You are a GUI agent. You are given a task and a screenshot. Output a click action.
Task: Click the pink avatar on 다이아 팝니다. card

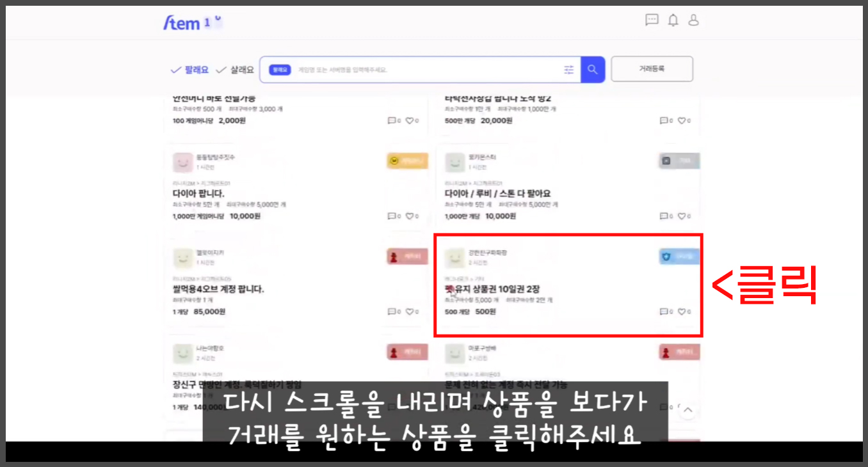coord(183,162)
